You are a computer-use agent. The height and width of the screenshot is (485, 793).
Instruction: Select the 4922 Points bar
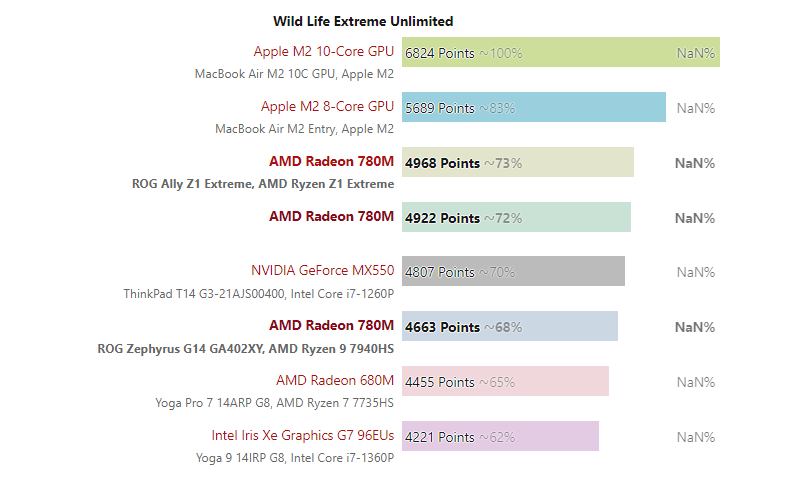[x=516, y=217]
